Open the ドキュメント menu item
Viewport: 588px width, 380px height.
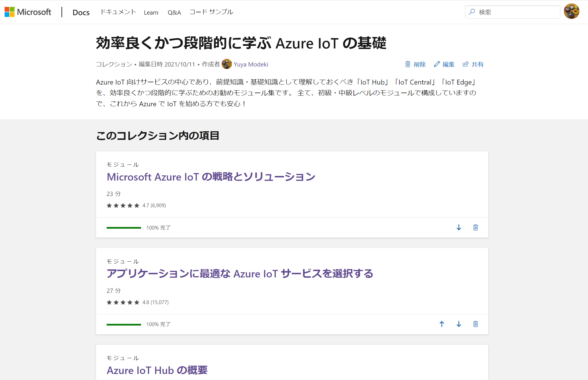tap(118, 12)
